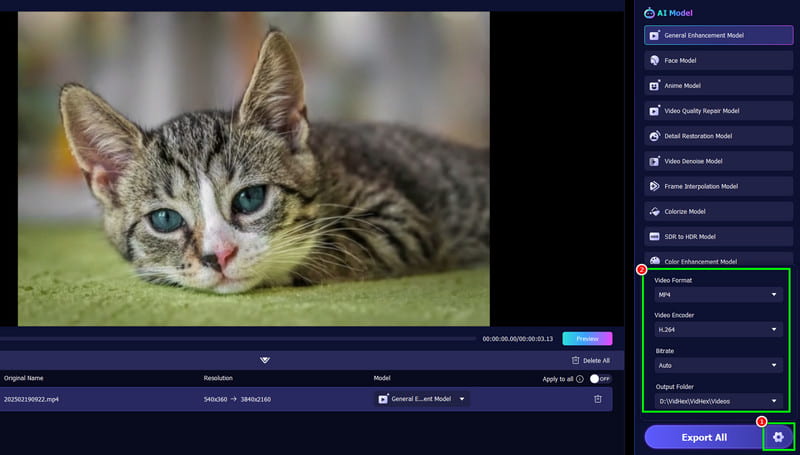Open the Video Format dropdown
This screenshot has height=455, width=800.
point(718,295)
